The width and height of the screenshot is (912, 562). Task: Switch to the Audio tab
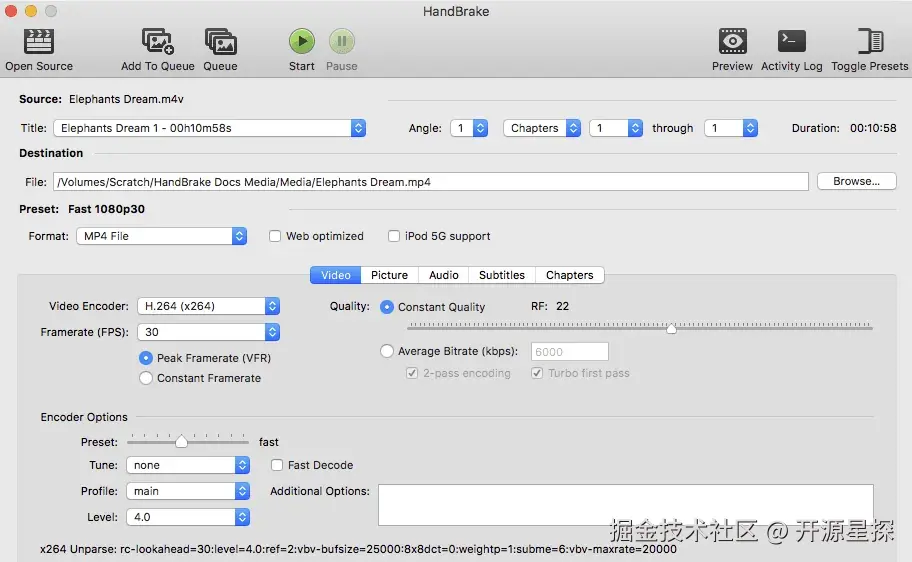click(444, 275)
